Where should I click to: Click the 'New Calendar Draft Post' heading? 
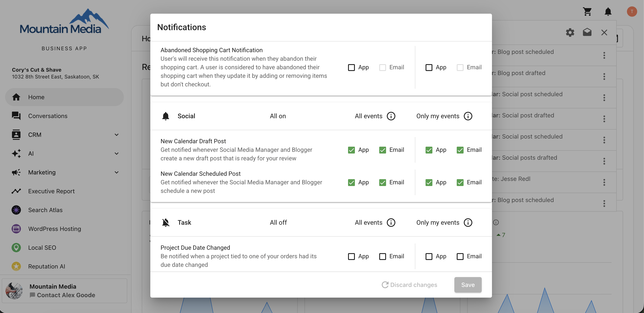click(x=193, y=141)
